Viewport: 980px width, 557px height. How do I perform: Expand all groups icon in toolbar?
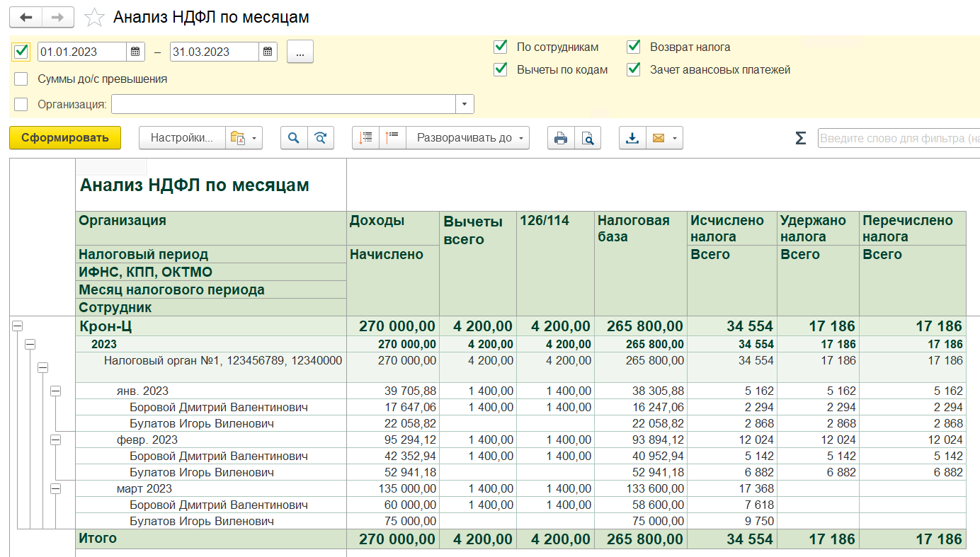[x=392, y=138]
